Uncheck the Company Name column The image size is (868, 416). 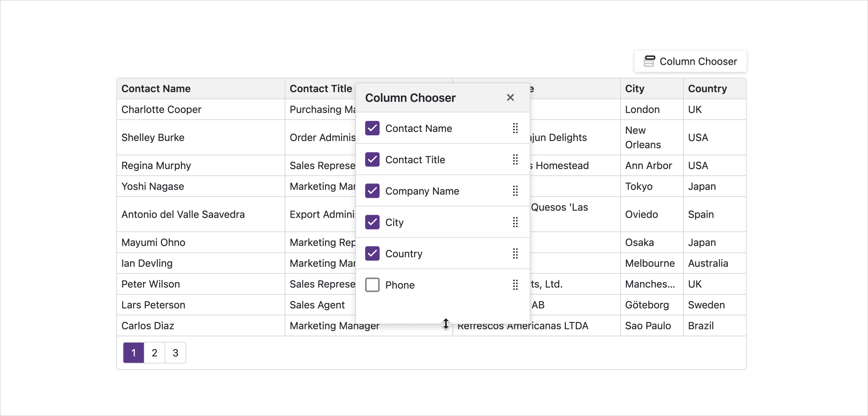point(372,191)
